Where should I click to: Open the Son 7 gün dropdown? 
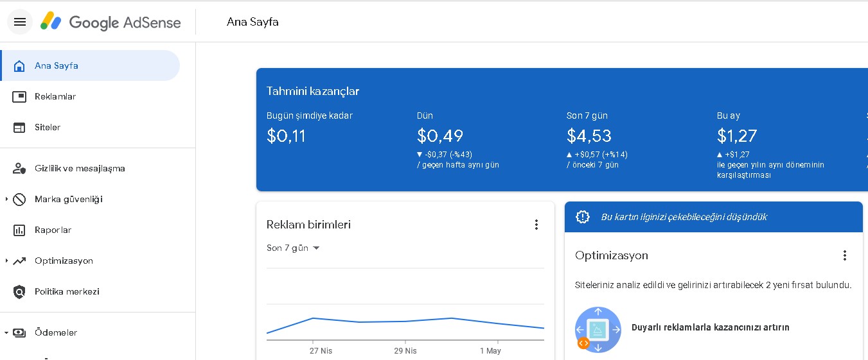pos(293,248)
